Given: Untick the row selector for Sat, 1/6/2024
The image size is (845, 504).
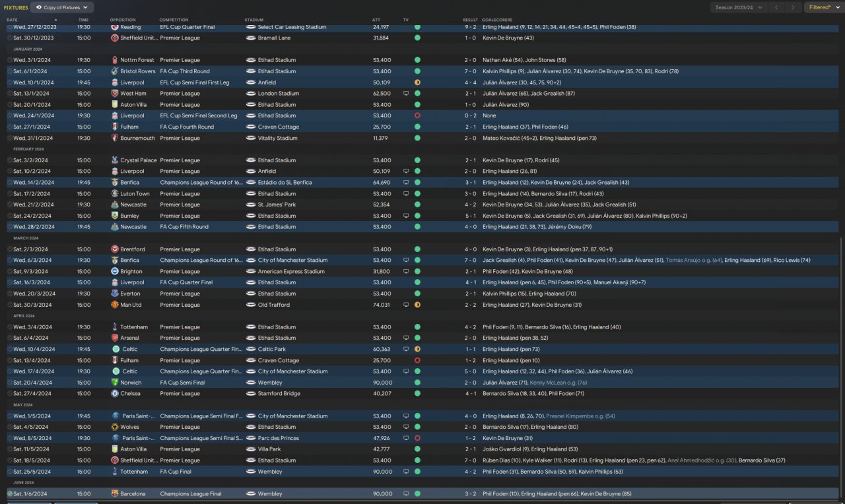Looking at the screenshot, I should [x=9, y=493].
